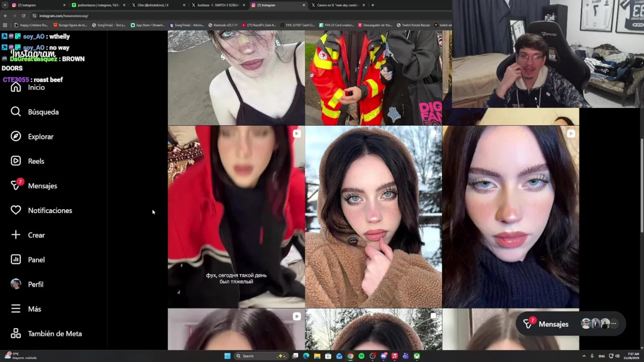Open Microsoft Edge from taskbar
The image size is (644, 362).
[306, 356]
